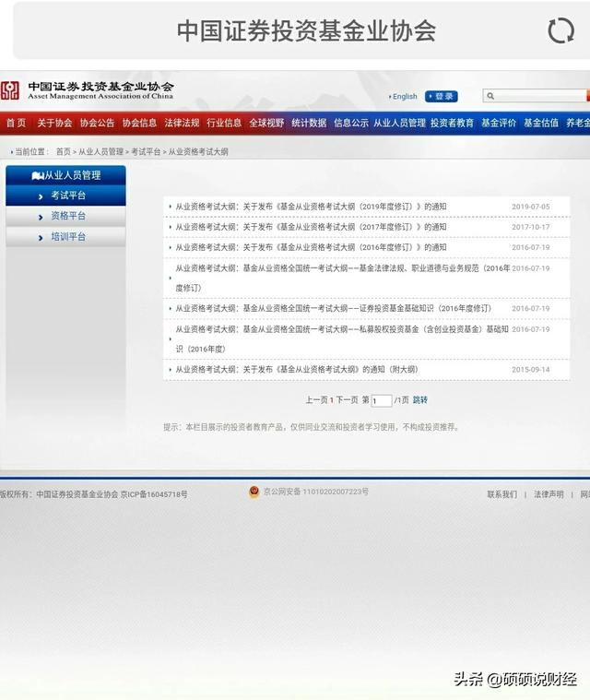590x700 pixels.
Task: Click the date 2019-07-05
Action: [531, 207]
